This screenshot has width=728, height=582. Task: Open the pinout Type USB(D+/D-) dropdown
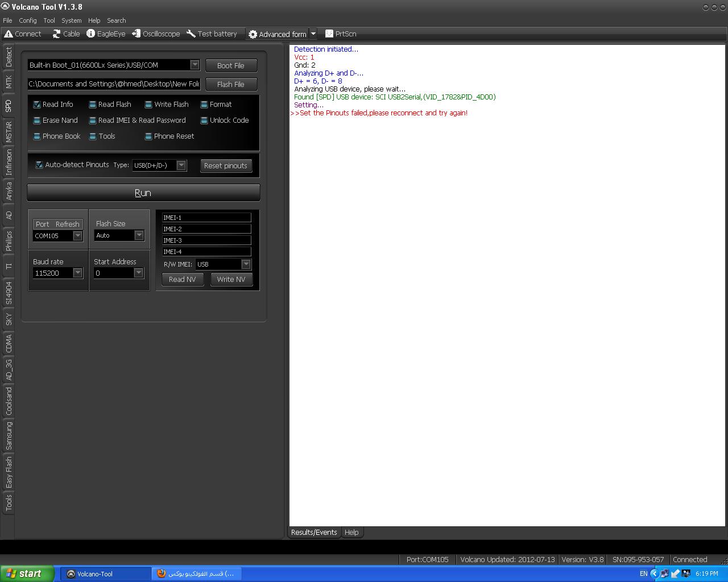[181, 165]
